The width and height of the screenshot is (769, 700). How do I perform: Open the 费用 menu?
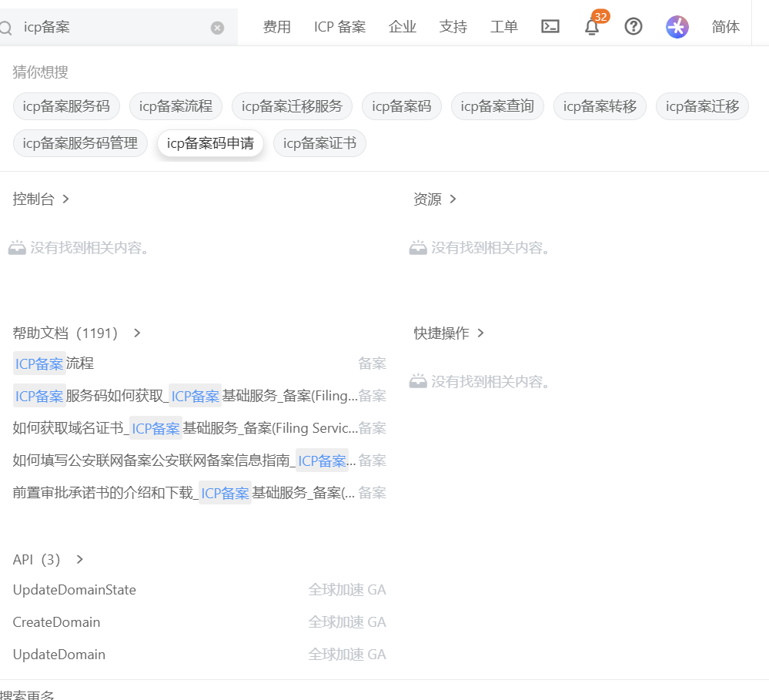pyautogui.click(x=277, y=27)
